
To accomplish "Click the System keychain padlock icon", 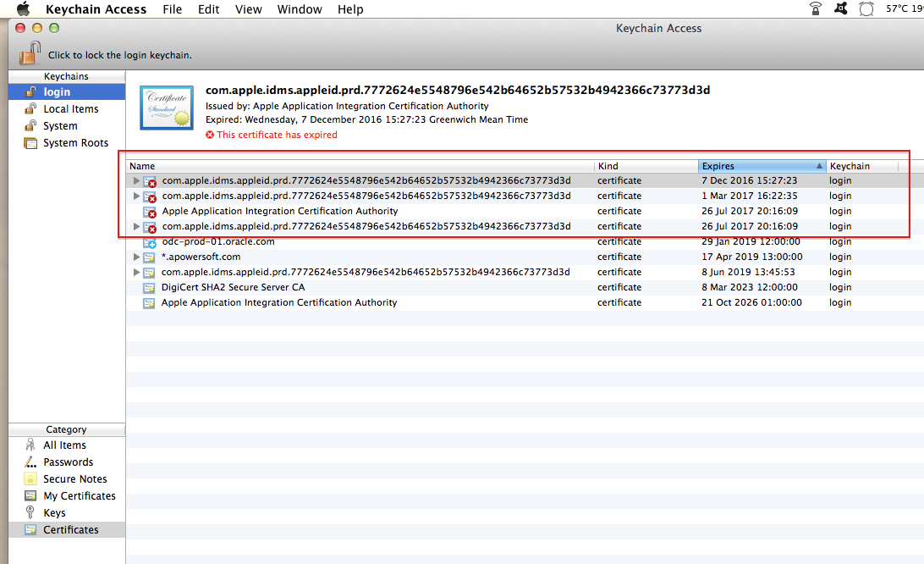I will (30, 126).
